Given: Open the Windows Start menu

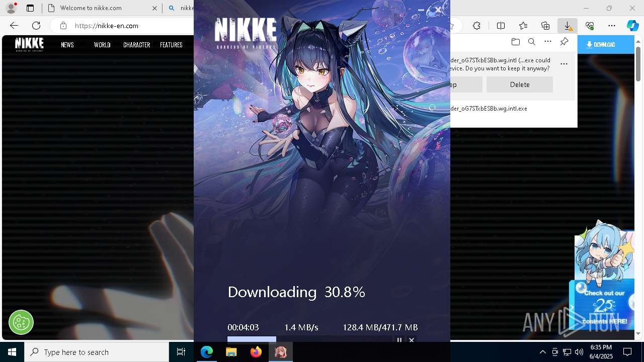Looking at the screenshot, I should pyautogui.click(x=12, y=352).
